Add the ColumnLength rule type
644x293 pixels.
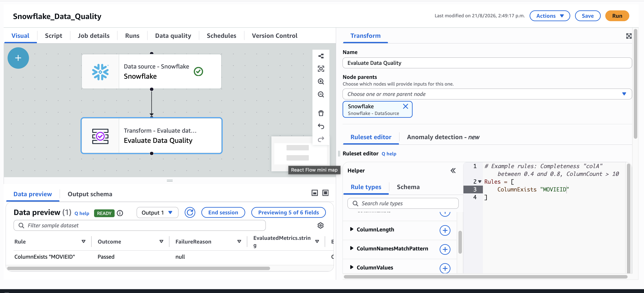click(445, 230)
